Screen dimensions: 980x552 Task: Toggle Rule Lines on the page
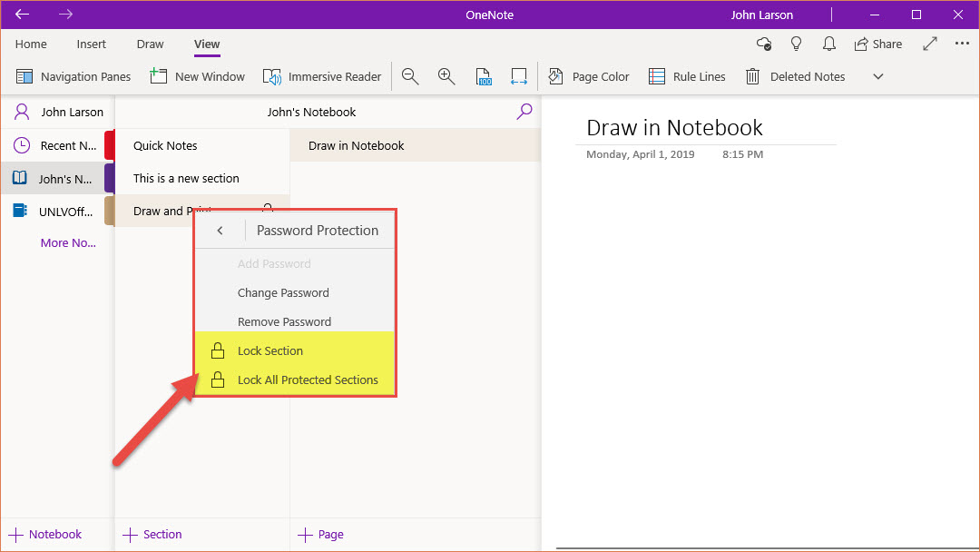(x=687, y=77)
